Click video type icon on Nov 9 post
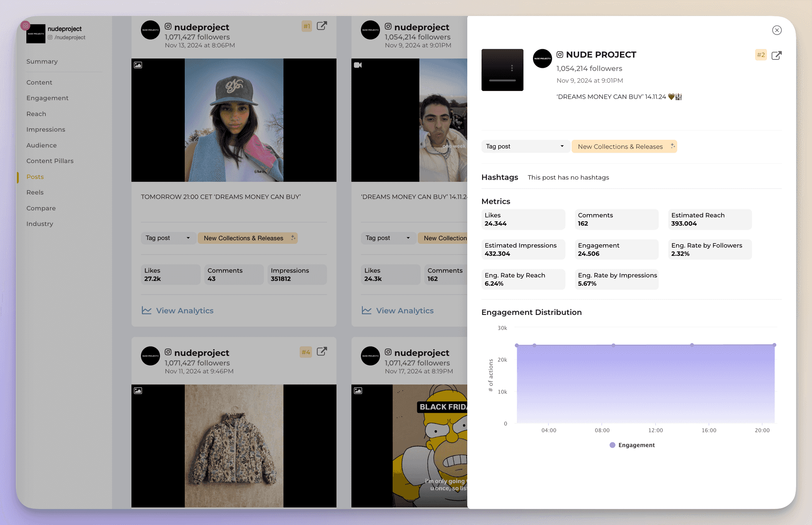This screenshot has width=812, height=525. coord(358,65)
